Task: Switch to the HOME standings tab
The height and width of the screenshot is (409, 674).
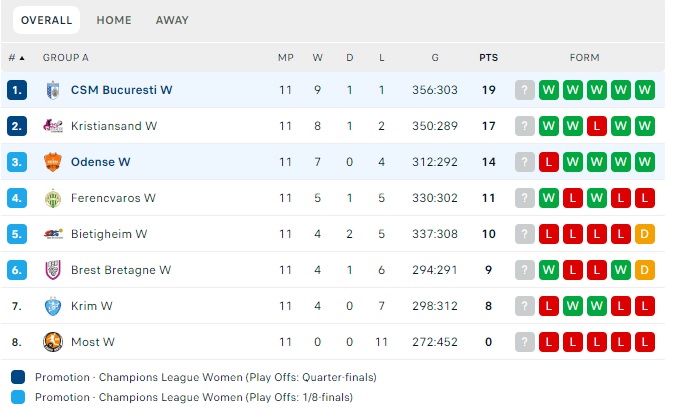Action: click(114, 20)
